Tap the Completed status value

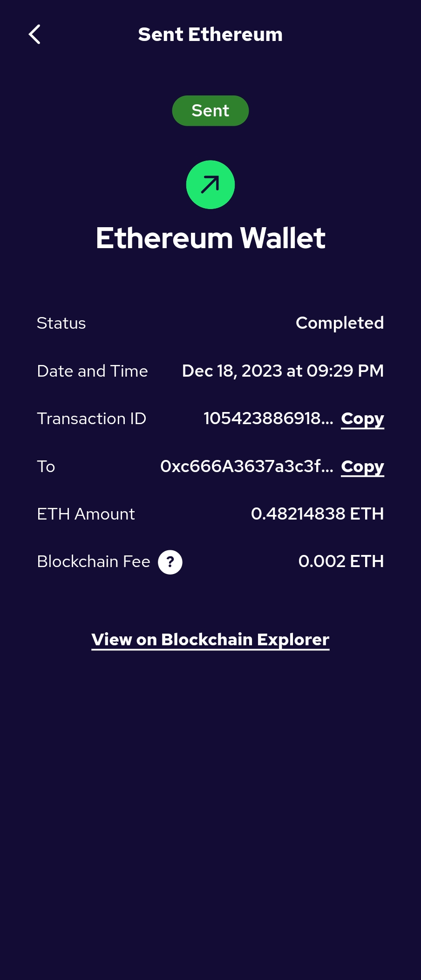[340, 323]
